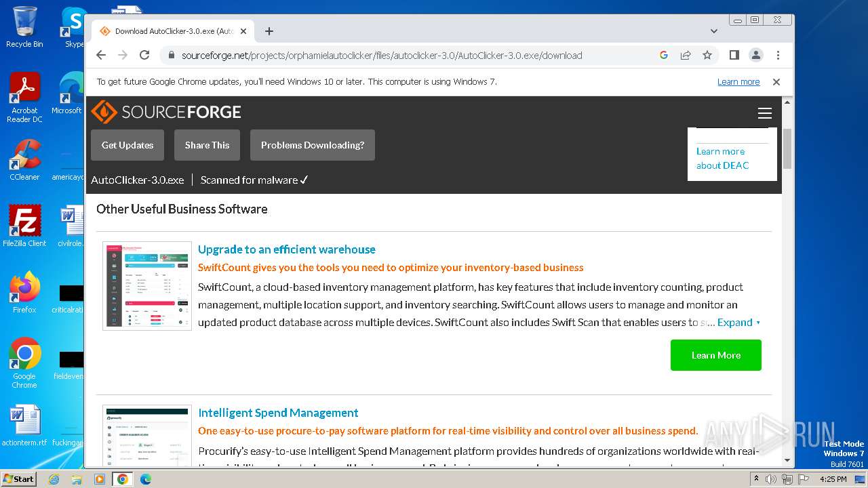Expand the SwiftCount description
Screen dimensions: 868x488
click(739, 323)
